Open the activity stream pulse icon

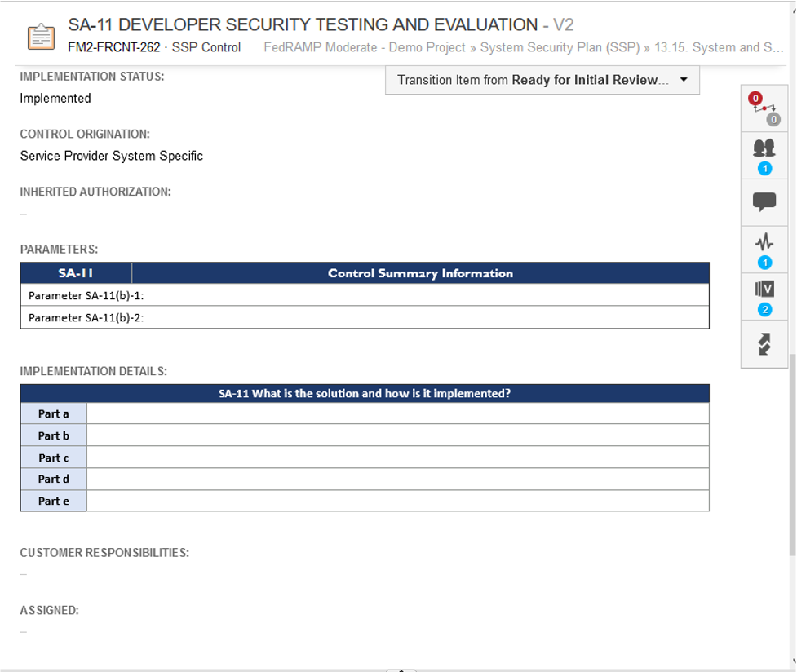click(x=764, y=248)
